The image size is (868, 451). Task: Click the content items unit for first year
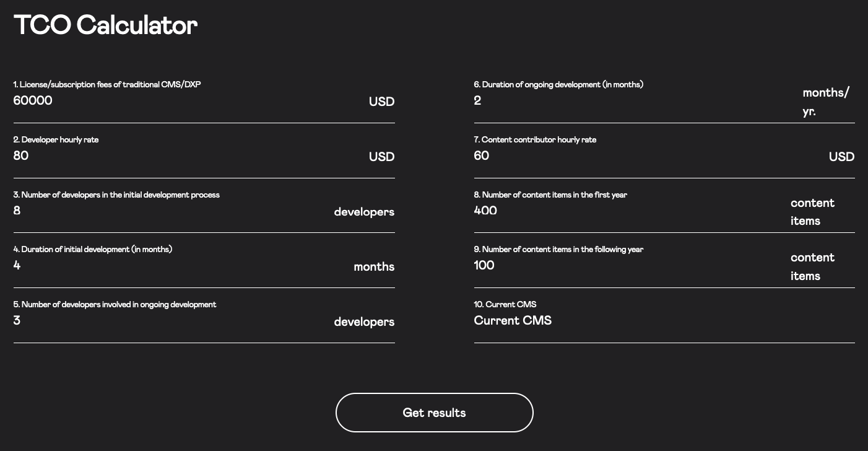point(812,212)
